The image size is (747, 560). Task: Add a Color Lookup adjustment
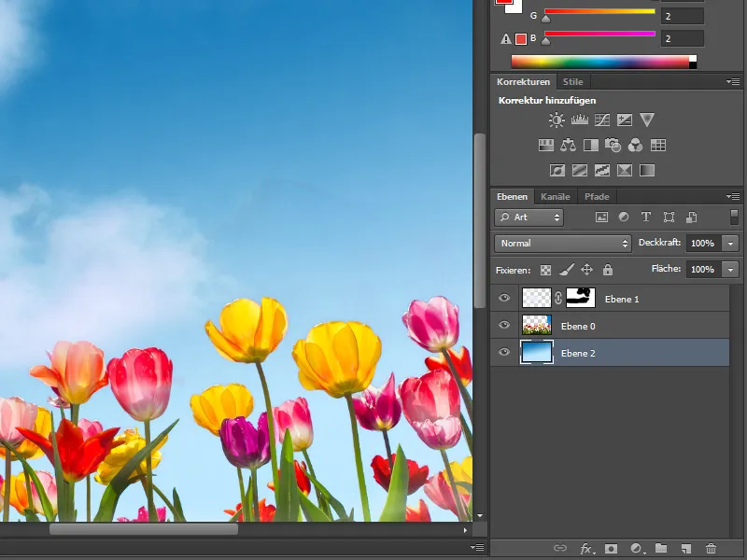(658, 145)
